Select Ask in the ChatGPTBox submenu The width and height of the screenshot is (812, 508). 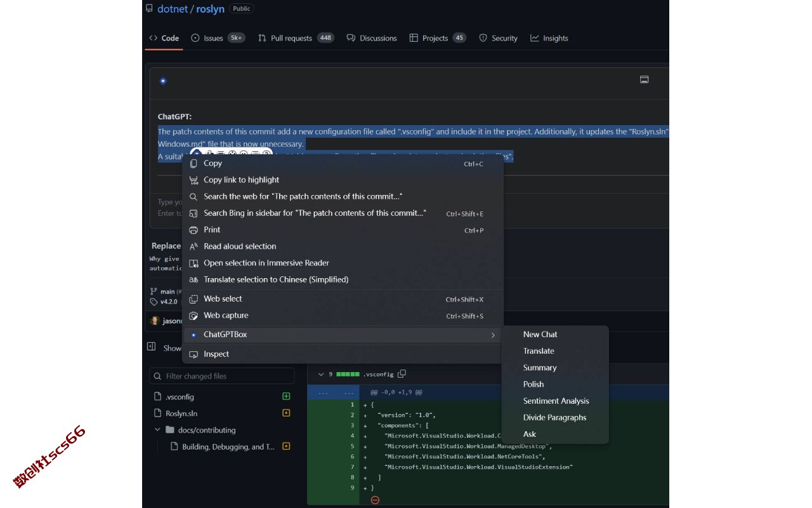coord(555,434)
